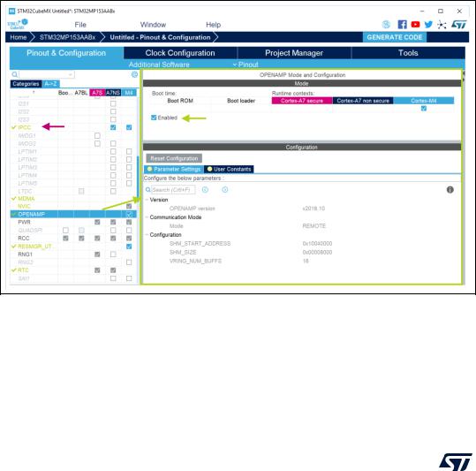The height and width of the screenshot is (471, 476).
Task: Collapse the Communication Mode group
Action: (x=147, y=217)
